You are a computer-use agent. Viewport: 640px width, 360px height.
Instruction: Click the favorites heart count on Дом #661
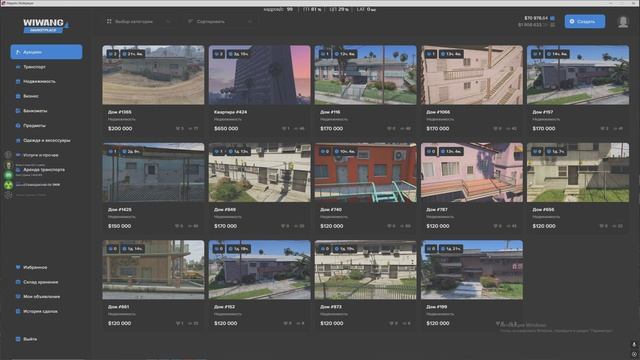[x=180, y=323]
